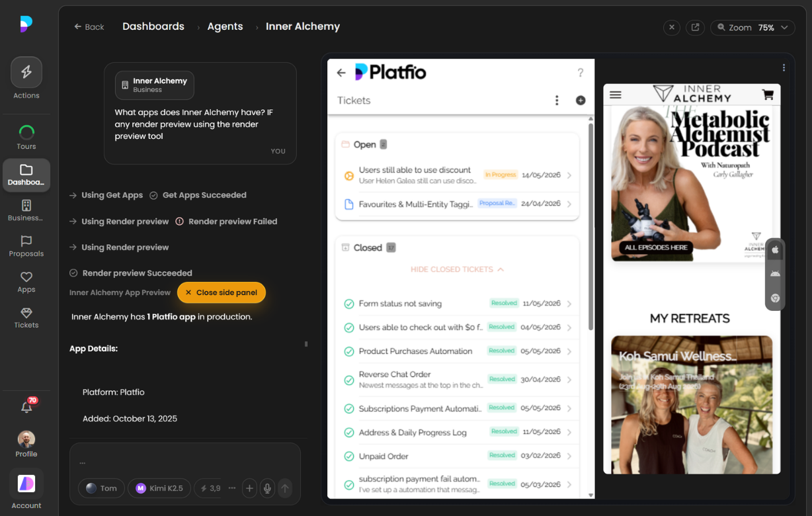Open ticket 'subscription payment fail autom..'
Screen dimensions: 812x516
click(x=457, y=484)
